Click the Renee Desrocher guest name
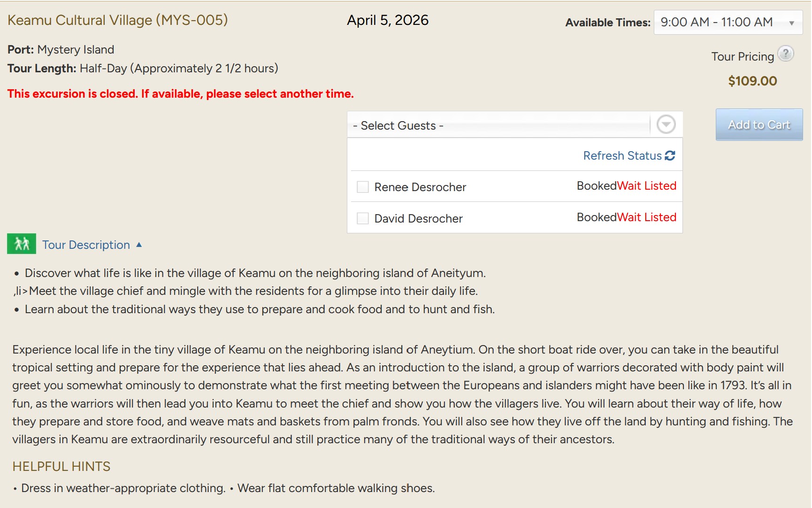This screenshot has width=812, height=508. click(420, 187)
